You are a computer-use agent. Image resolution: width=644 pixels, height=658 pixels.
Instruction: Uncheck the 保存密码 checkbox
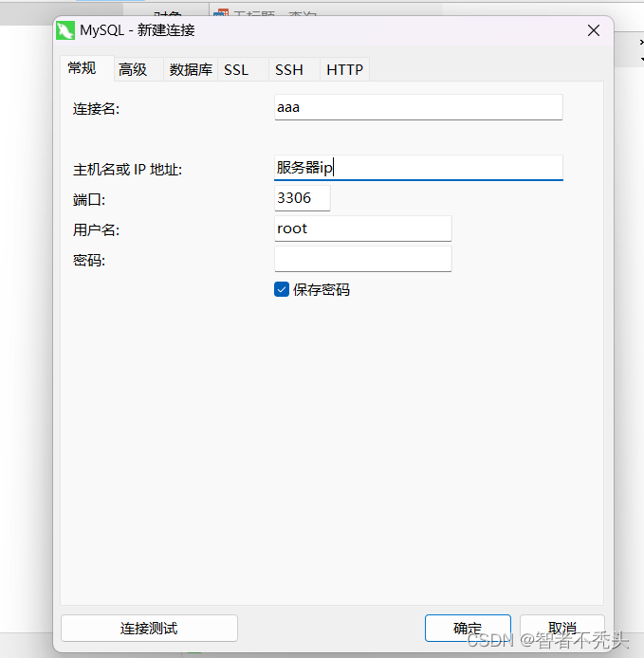(282, 289)
